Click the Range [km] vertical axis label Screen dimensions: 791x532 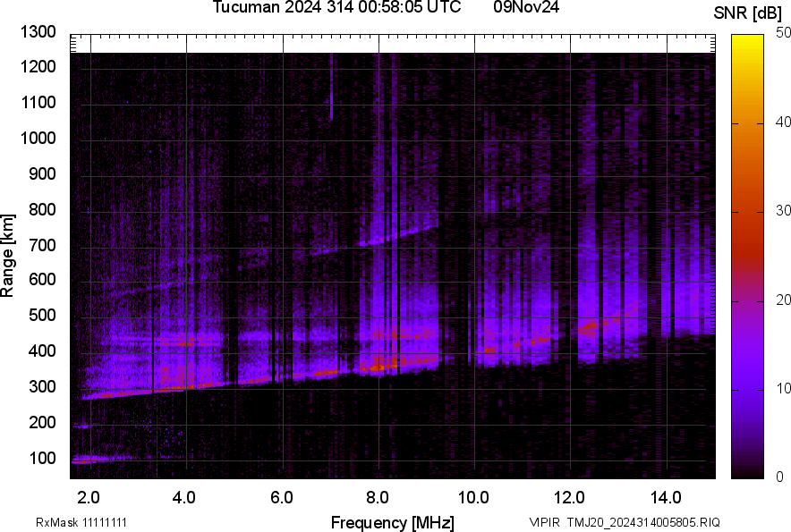click(x=8, y=256)
